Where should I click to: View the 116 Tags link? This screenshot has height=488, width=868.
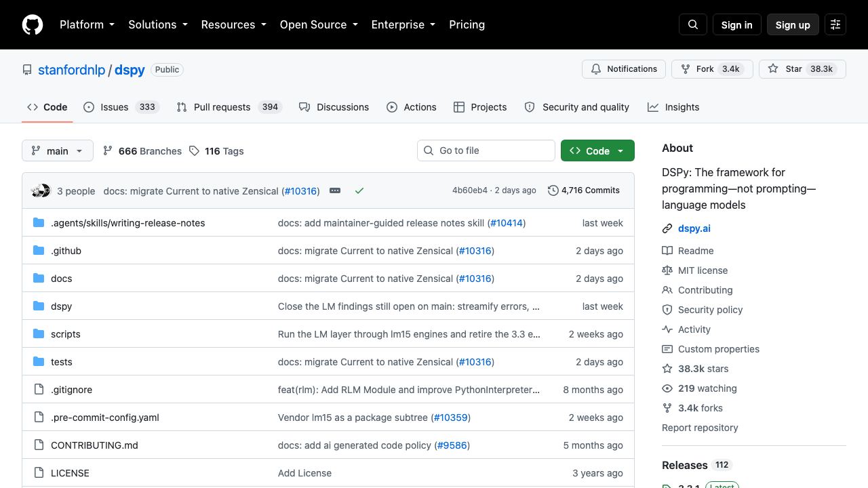[x=216, y=151]
